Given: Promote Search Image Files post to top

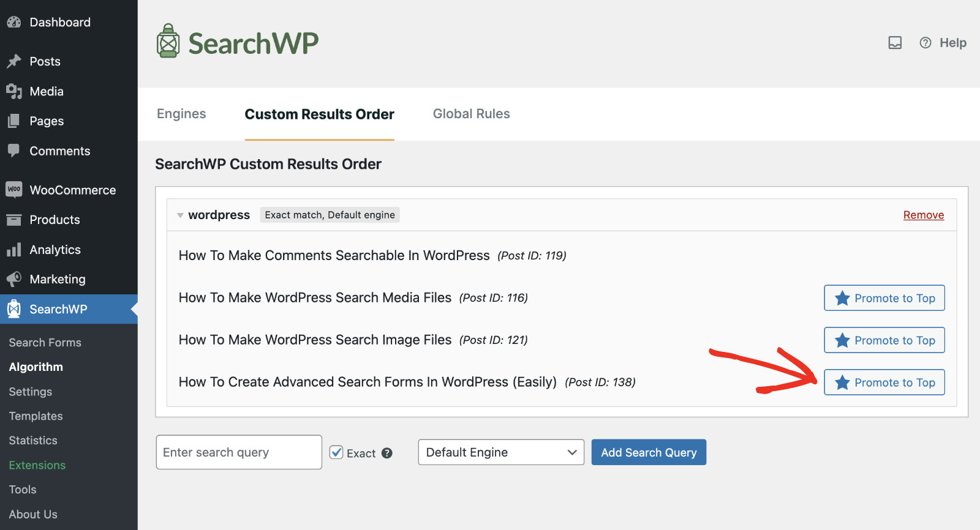Looking at the screenshot, I should tap(884, 340).
